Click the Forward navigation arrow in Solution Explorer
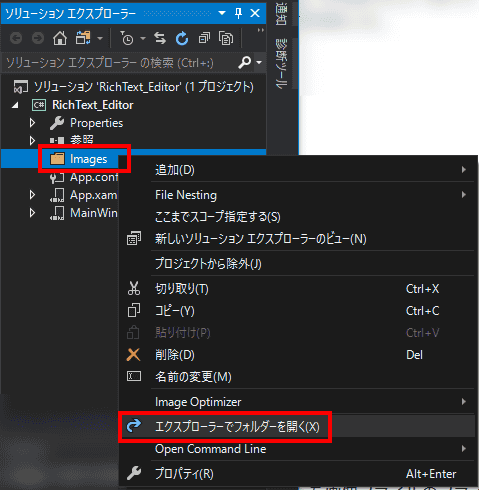This screenshot has width=479, height=490. point(38,38)
